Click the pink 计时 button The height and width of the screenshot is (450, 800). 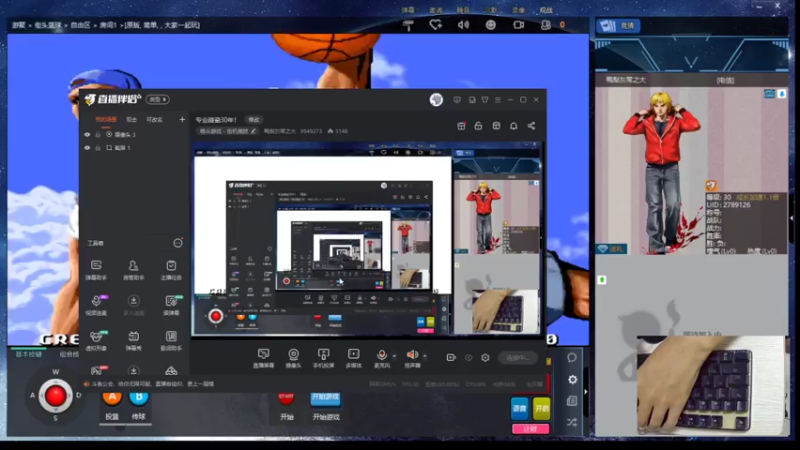click(531, 429)
